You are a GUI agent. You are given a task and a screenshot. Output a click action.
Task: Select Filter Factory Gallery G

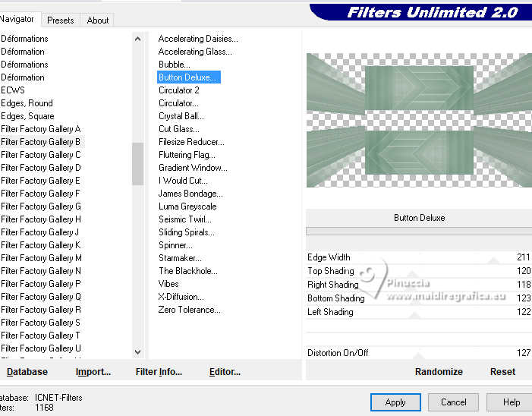[41, 206]
